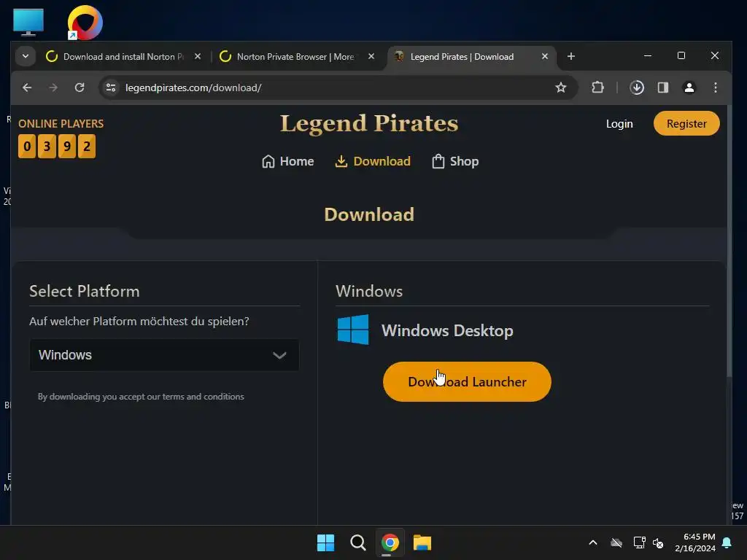Click the Download Launcher button
Image resolution: width=747 pixels, height=560 pixels.
point(467,381)
